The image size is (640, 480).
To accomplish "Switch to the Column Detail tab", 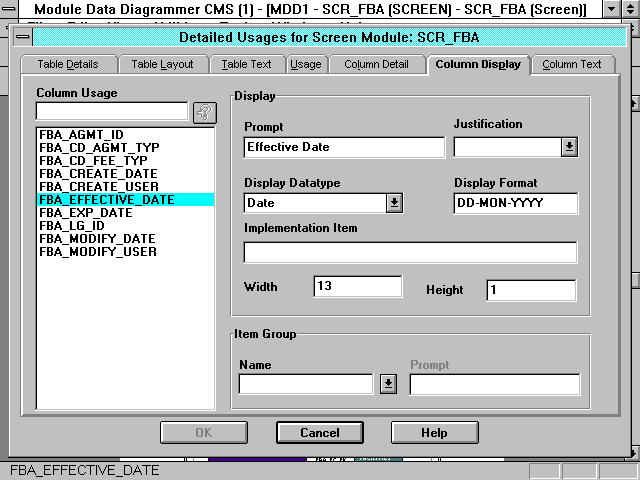I will tap(376, 64).
